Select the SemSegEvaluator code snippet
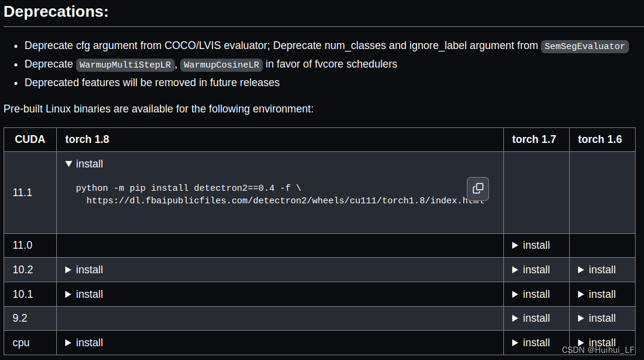Viewport: 644px width, 360px height. tap(584, 46)
